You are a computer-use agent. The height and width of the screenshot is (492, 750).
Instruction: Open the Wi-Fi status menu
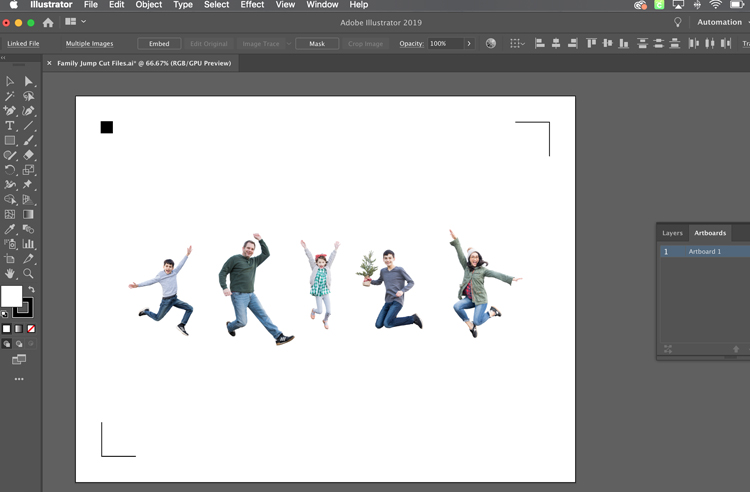coord(716,5)
